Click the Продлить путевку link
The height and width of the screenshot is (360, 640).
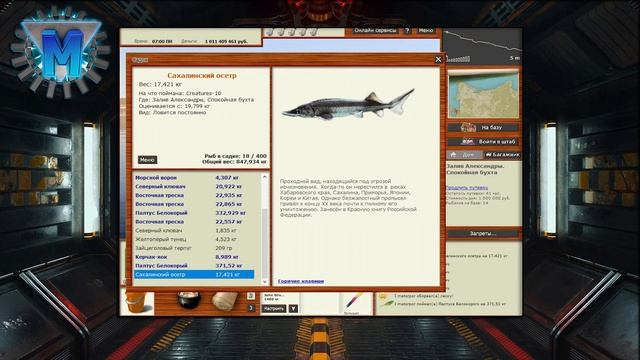(x=466, y=188)
